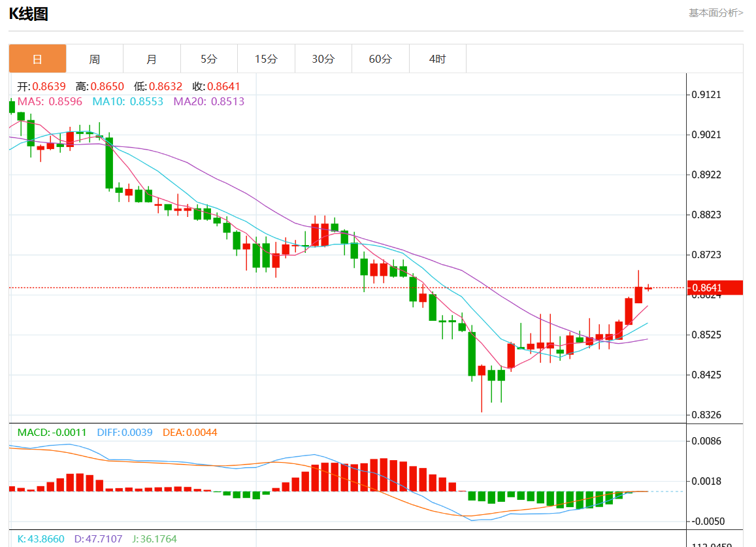
Task: Click the DIFF:0.0039 value label
Action: pos(125,432)
